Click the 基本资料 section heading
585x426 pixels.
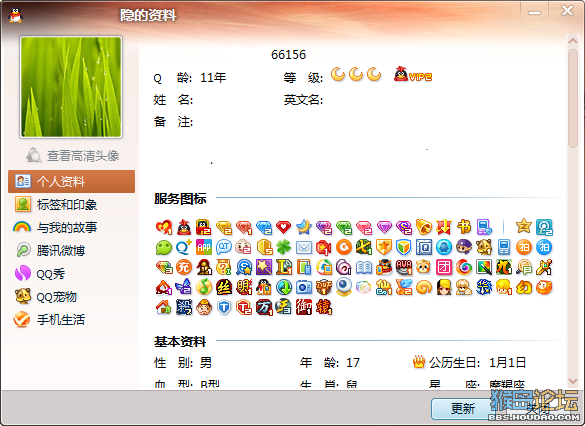pyautogui.click(x=180, y=341)
